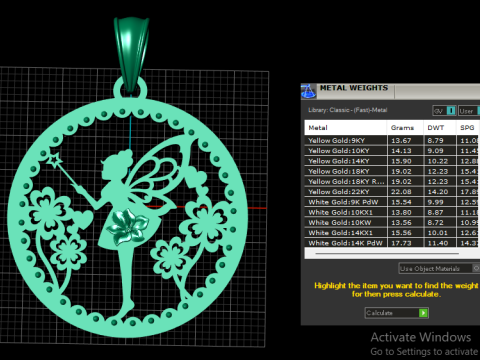Select the White Gold:9K PdW row
The image size is (480, 360).
[392, 202]
